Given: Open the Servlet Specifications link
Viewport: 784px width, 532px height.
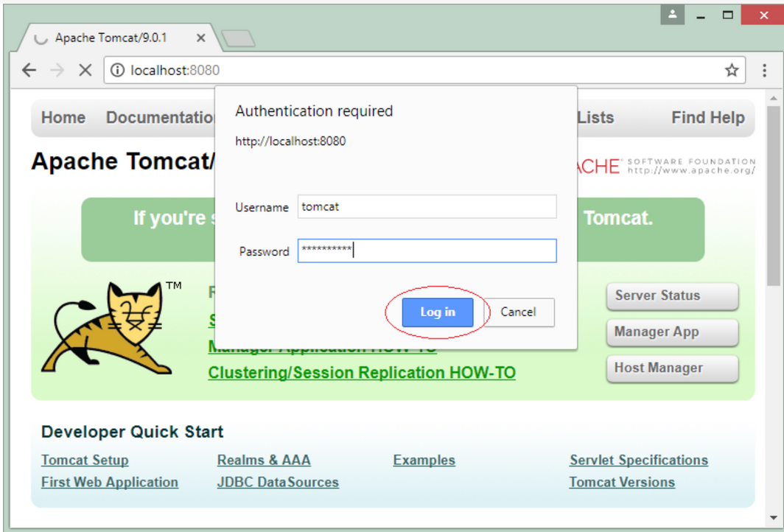Looking at the screenshot, I should [639, 460].
